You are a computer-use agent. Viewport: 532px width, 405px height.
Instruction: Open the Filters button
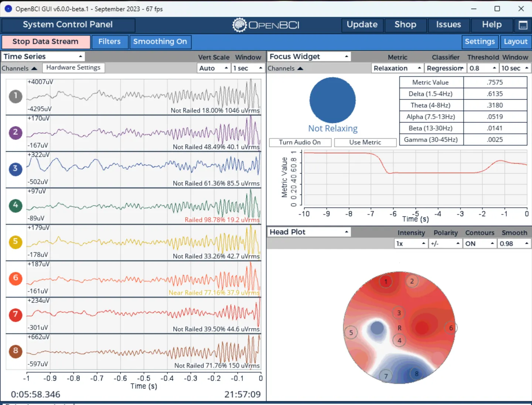[109, 42]
